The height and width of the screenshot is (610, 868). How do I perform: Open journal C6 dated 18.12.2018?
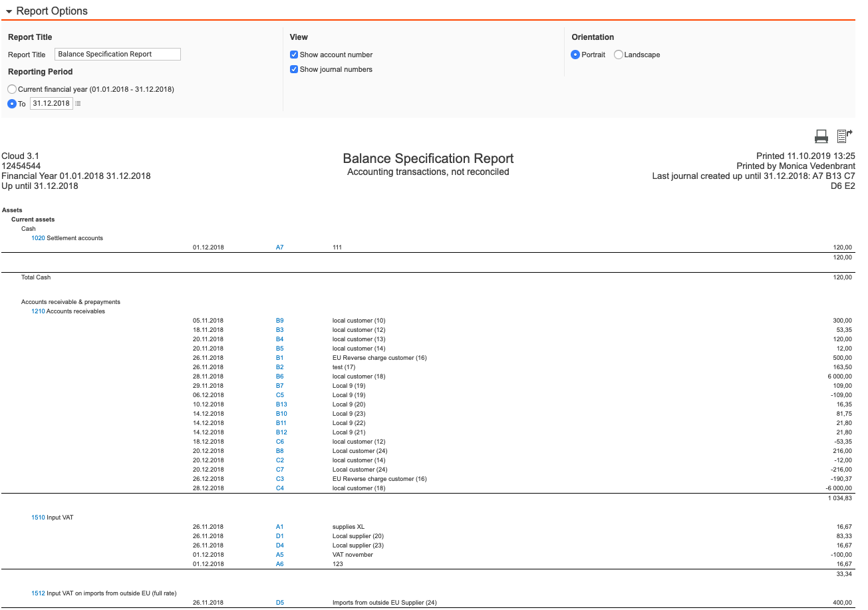point(279,441)
